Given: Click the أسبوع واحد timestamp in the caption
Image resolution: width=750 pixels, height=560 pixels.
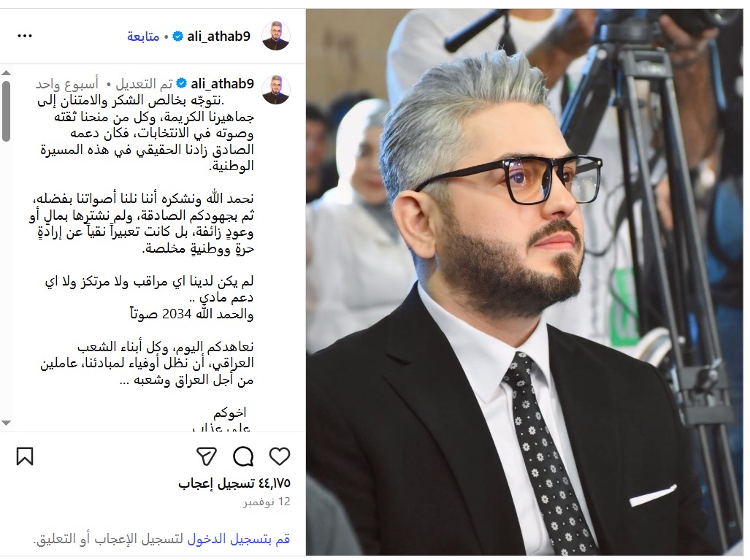Looking at the screenshot, I should (67, 84).
